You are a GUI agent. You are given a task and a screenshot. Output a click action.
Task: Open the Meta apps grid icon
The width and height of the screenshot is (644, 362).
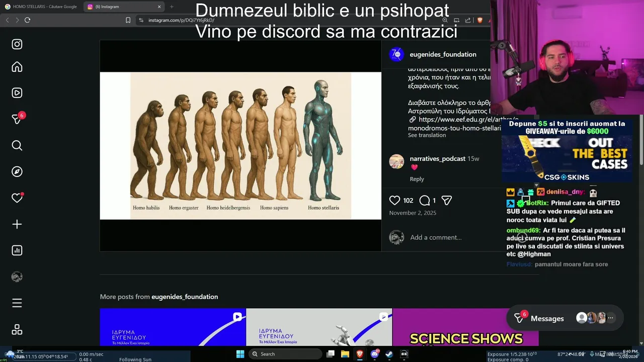(x=17, y=329)
